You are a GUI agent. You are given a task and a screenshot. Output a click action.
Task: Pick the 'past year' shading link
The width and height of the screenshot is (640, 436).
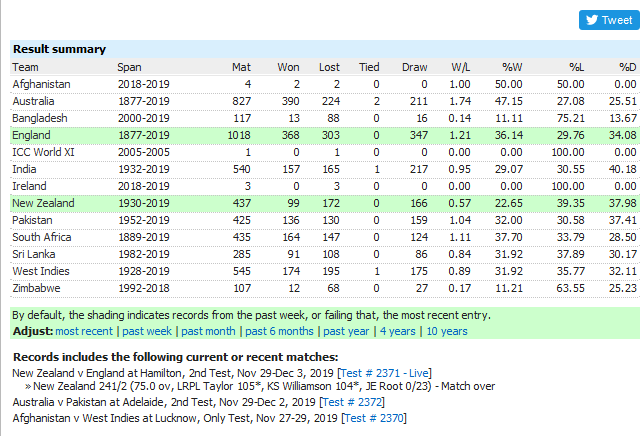point(346,331)
